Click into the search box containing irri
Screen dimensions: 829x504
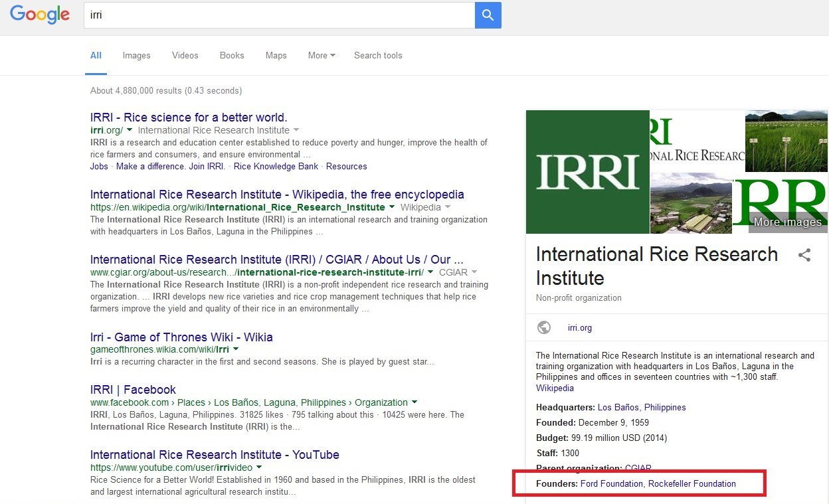279,15
